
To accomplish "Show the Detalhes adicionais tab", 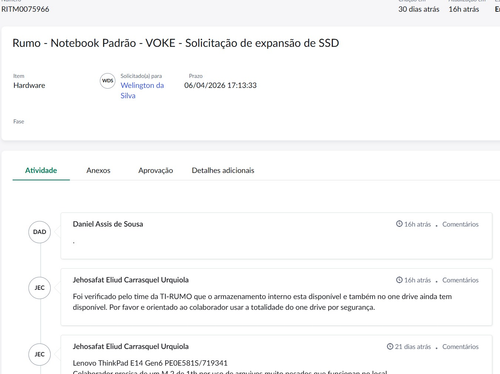I will point(223,170).
